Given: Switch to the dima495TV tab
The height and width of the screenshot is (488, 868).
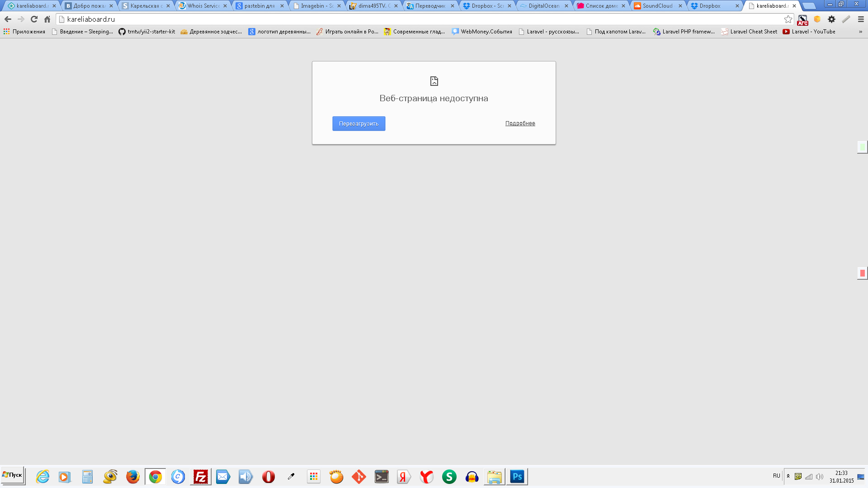Looking at the screenshot, I should 373,6.
